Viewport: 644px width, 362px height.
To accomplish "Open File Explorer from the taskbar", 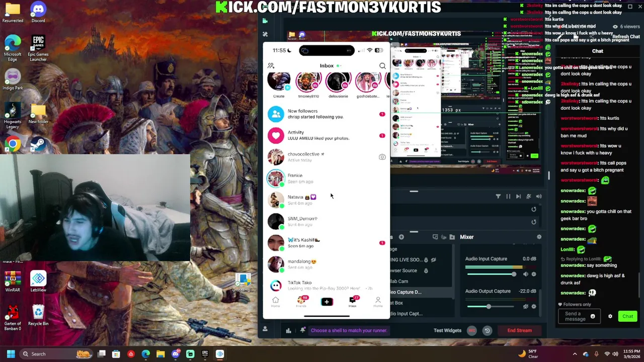I will [160, 354].
